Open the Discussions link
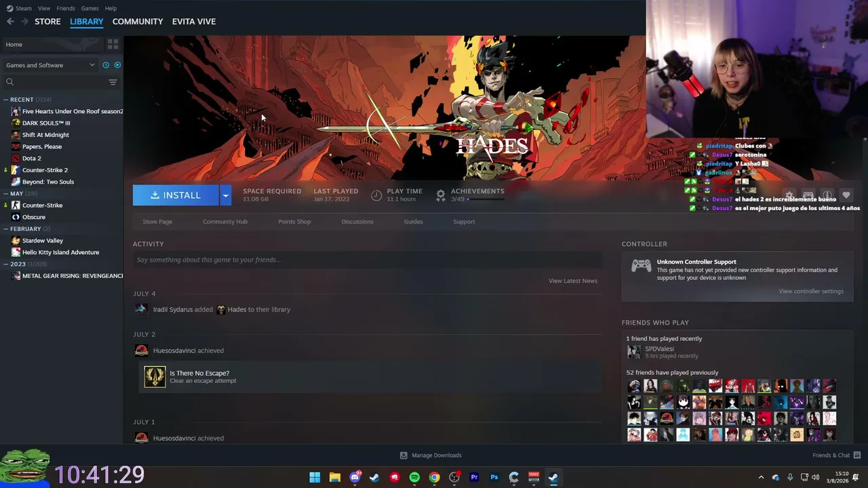This screenshot has height=488, width=868. point(357,222)
